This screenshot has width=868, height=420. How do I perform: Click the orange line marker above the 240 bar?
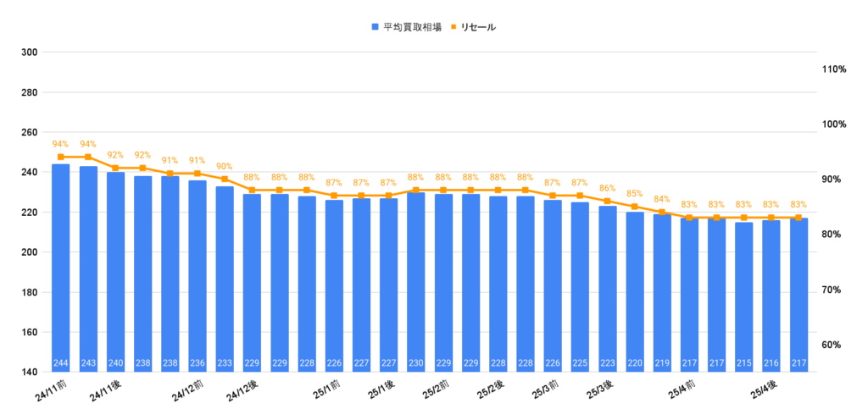[115, 168]
